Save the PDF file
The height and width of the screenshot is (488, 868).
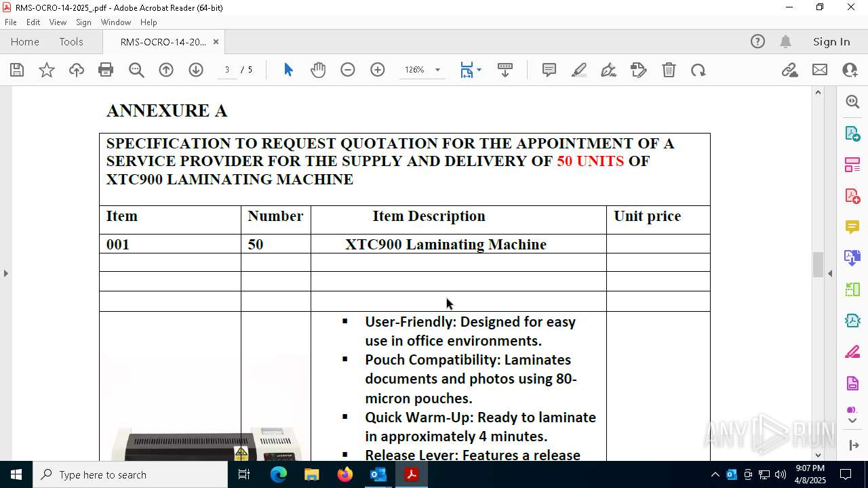[17, 70]
